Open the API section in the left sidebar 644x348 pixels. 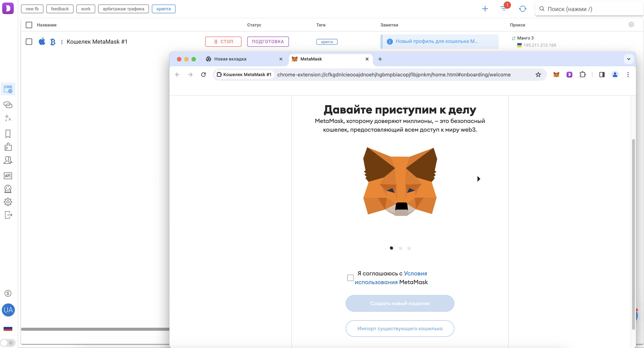(x=8, y=176)
